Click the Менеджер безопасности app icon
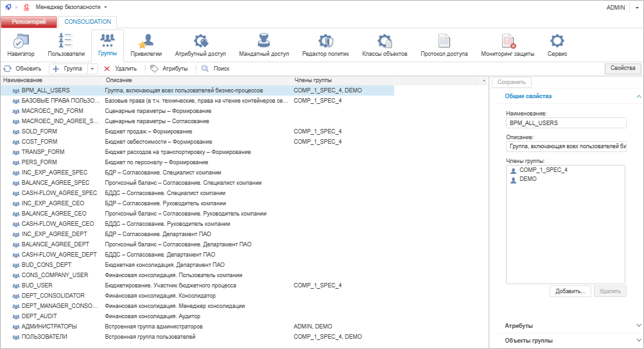 click(x=26, y=8)
